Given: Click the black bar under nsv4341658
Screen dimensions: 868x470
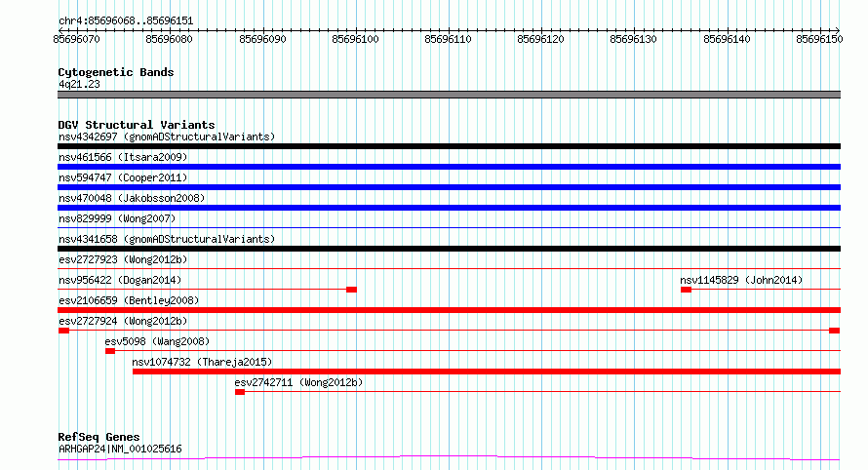Looking at the screenshot, I should click(x=449, y=249).
